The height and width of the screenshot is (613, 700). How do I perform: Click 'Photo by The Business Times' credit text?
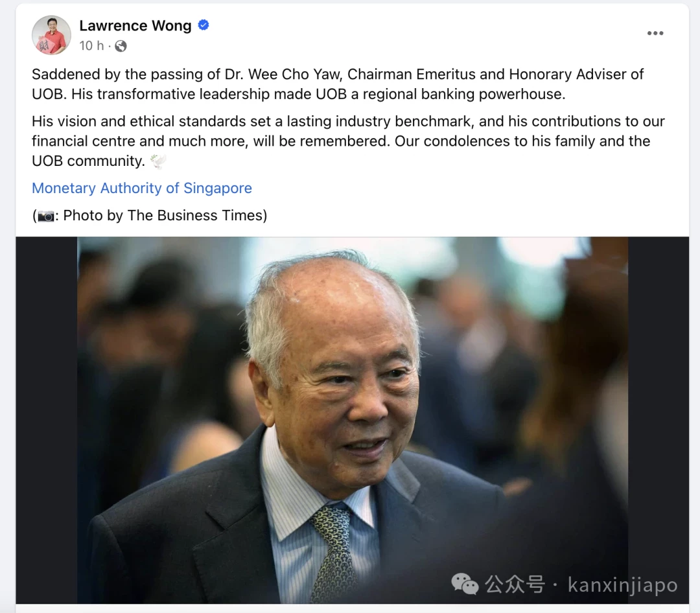click(x=165, y=216)
